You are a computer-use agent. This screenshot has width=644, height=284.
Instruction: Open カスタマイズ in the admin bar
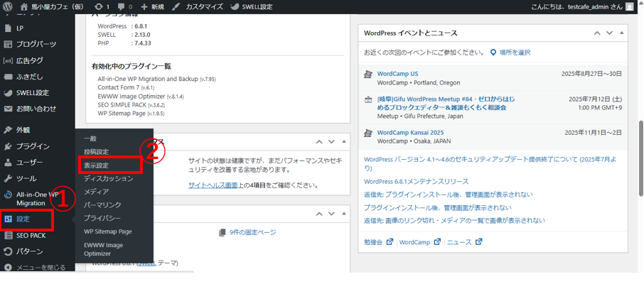(x=197, y=6)
